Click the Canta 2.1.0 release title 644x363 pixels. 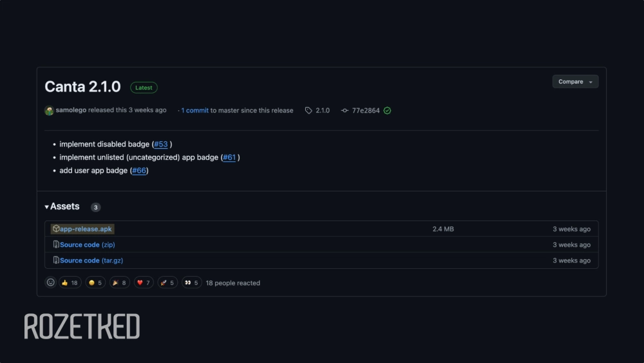pos(82,87)
